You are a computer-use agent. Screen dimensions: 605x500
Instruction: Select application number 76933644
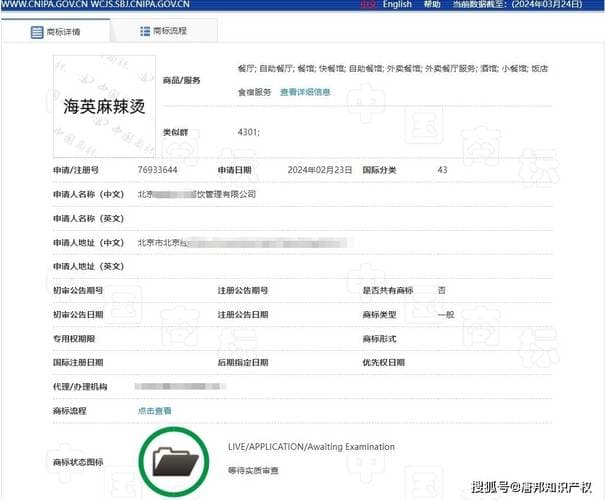[x=157, y=170]
